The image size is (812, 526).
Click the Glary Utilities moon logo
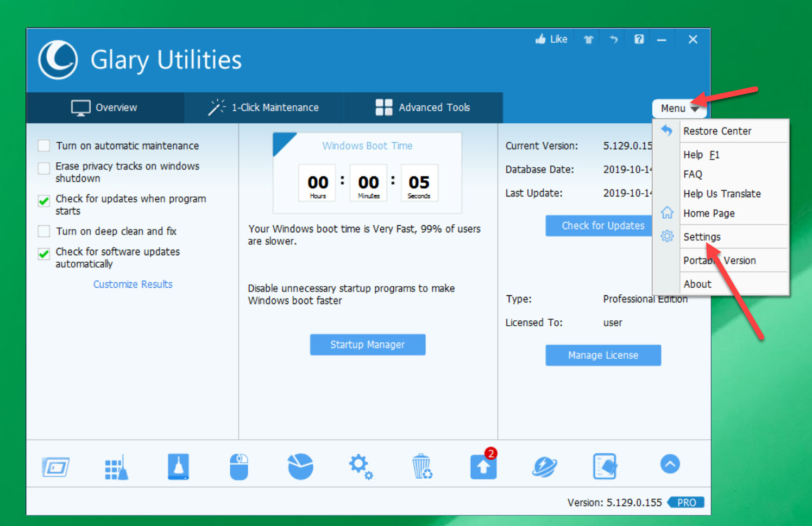tap(58, 60)
